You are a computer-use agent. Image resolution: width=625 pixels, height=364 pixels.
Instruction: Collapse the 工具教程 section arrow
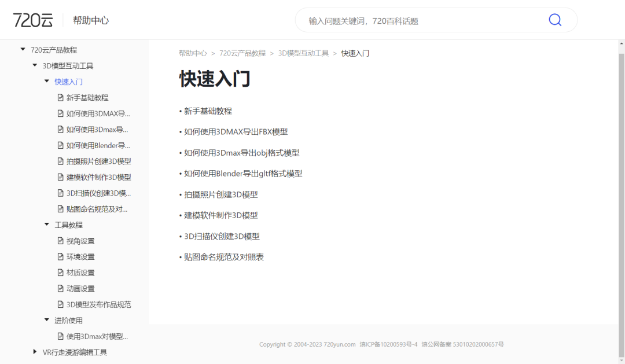pyautogui.click(x=47, y=225)
